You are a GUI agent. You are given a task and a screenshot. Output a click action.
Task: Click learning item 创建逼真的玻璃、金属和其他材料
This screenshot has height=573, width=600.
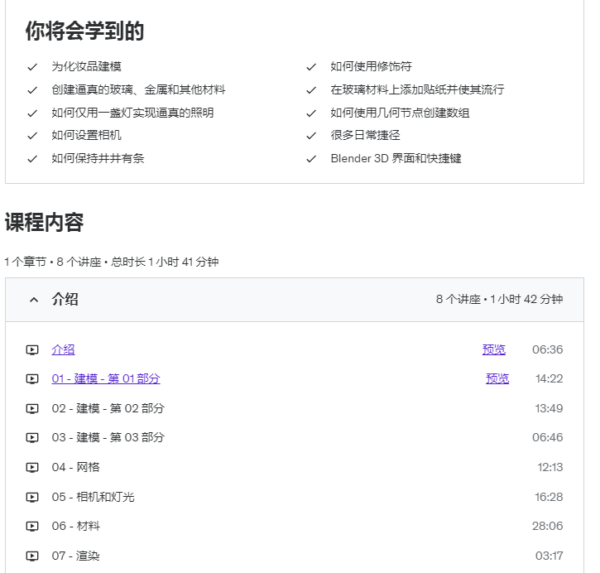tap(139, 90)
